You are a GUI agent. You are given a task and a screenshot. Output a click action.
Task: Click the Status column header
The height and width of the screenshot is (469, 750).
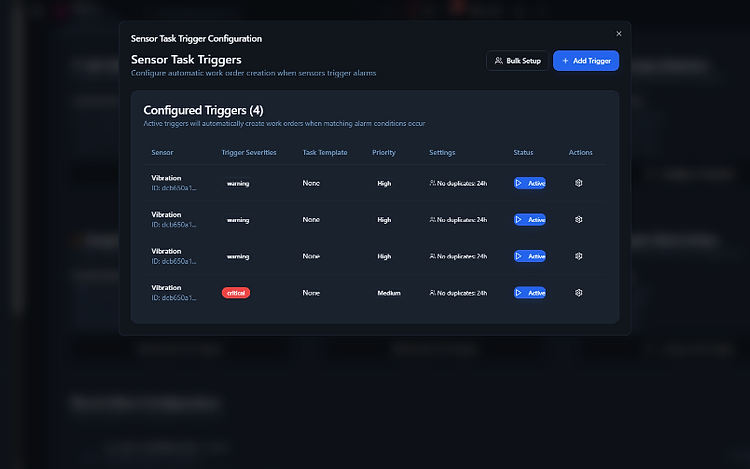click(x=523, y=153)
